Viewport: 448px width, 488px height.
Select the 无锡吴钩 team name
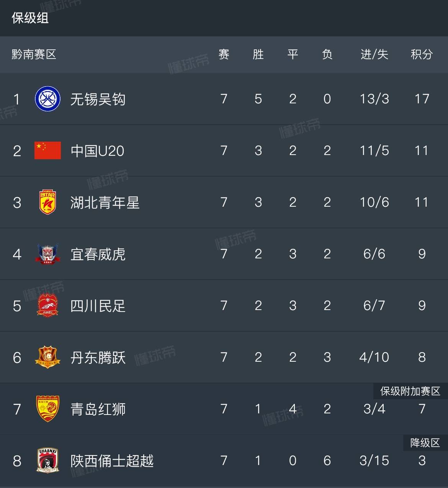point(98,100)
